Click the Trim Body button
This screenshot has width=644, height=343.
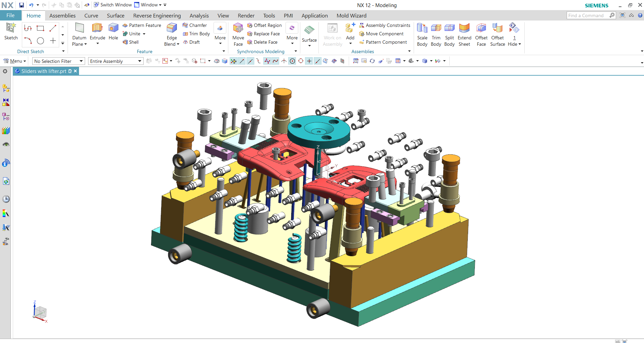(x=196, y=34)
